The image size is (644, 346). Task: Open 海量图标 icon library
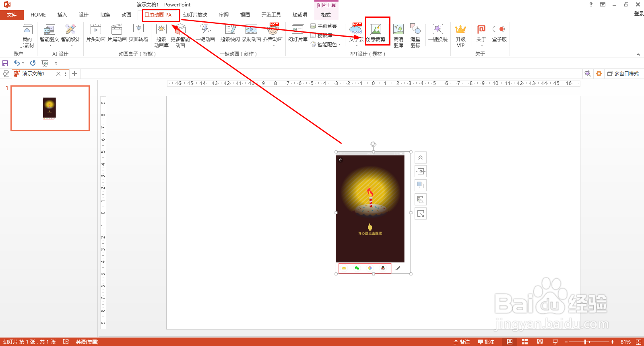[415, 36]
